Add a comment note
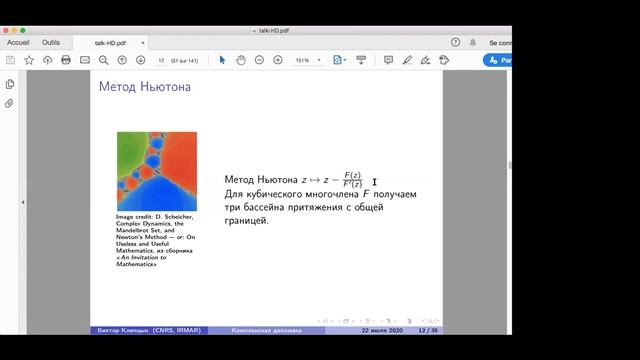Image resolution: width=640 pixels, height=360 pixels. tap(389, 60)
